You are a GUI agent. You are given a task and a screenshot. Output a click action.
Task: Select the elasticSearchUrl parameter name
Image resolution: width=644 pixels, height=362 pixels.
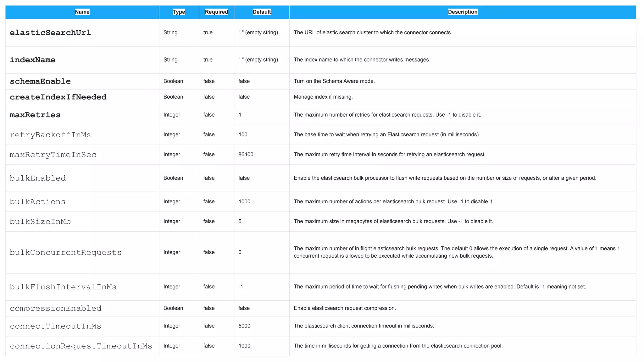click(50, 33)
